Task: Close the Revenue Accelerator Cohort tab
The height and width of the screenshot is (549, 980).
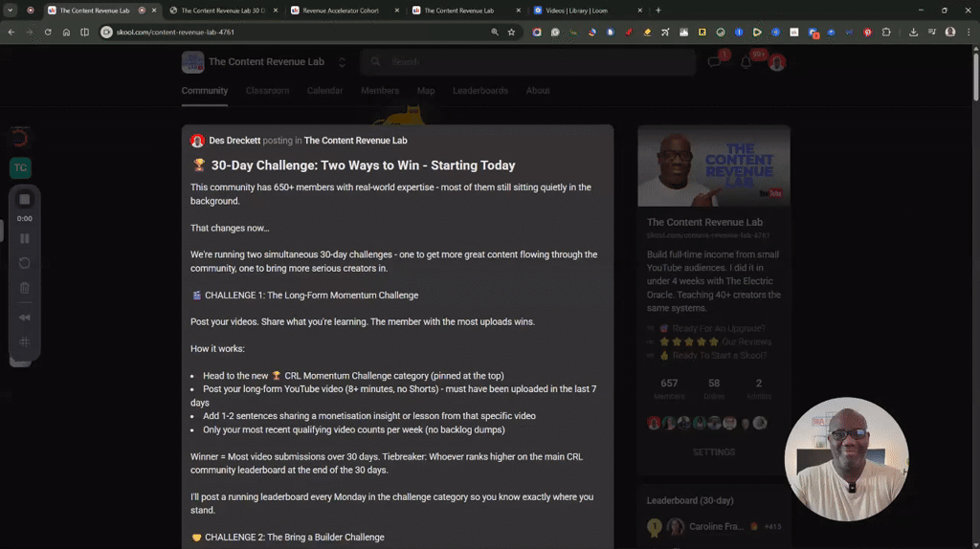Action: (x=397, y=11)
